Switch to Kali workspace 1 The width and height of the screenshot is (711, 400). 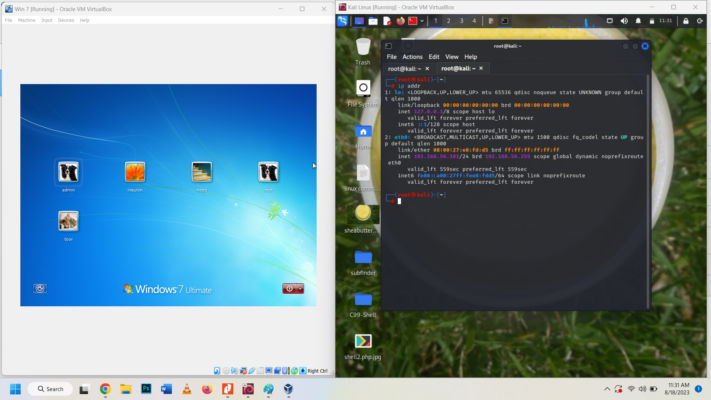click(436, 21)
